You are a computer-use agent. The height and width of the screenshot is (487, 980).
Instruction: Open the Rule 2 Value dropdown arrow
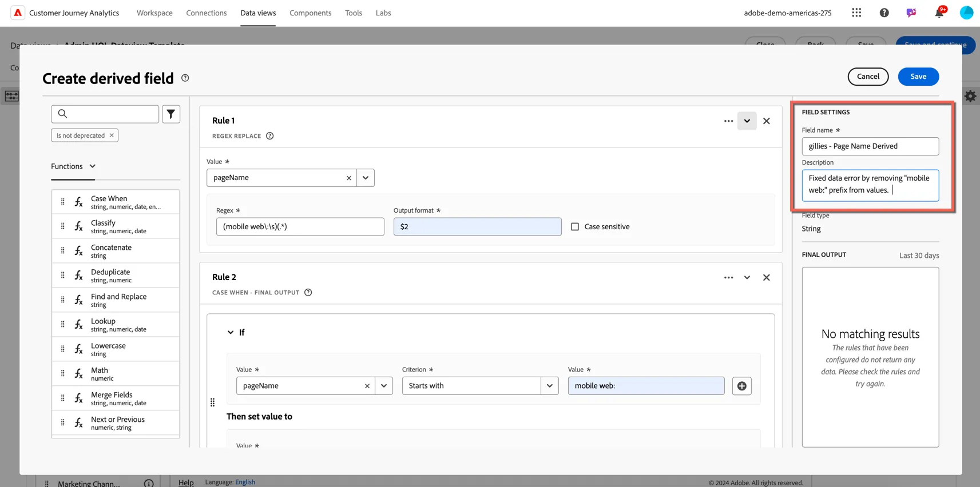pyautogui.click(x=384, y=386)
